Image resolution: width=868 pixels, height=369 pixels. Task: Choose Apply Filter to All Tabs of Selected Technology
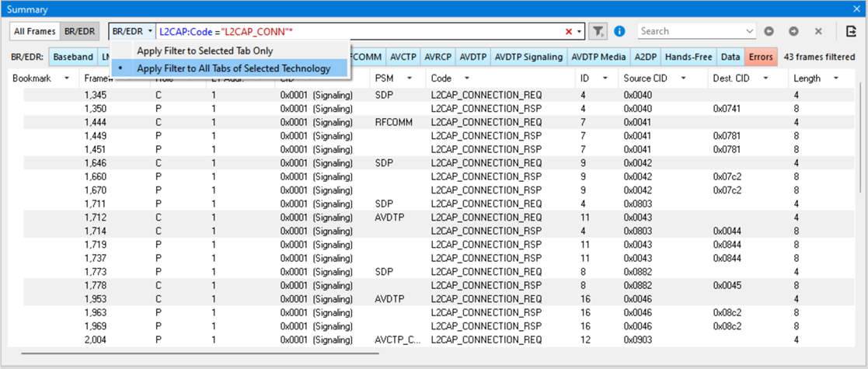pos(230,68)
